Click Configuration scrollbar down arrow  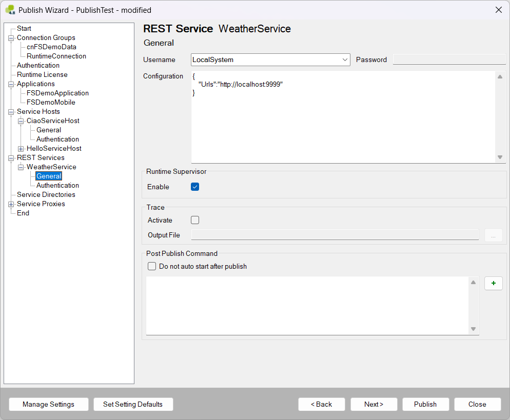click(x=500, y=157)
